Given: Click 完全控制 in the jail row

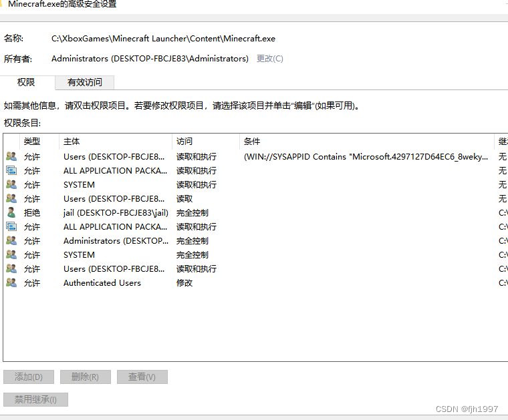Looking at the screenshot, I should (193, 213).
